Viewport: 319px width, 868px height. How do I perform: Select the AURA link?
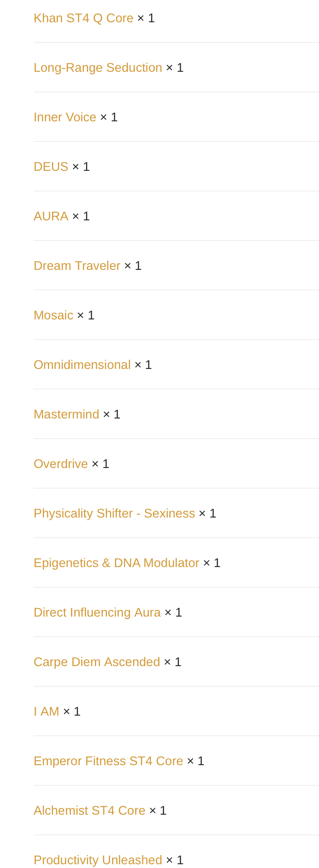click(x=51, y=216)
